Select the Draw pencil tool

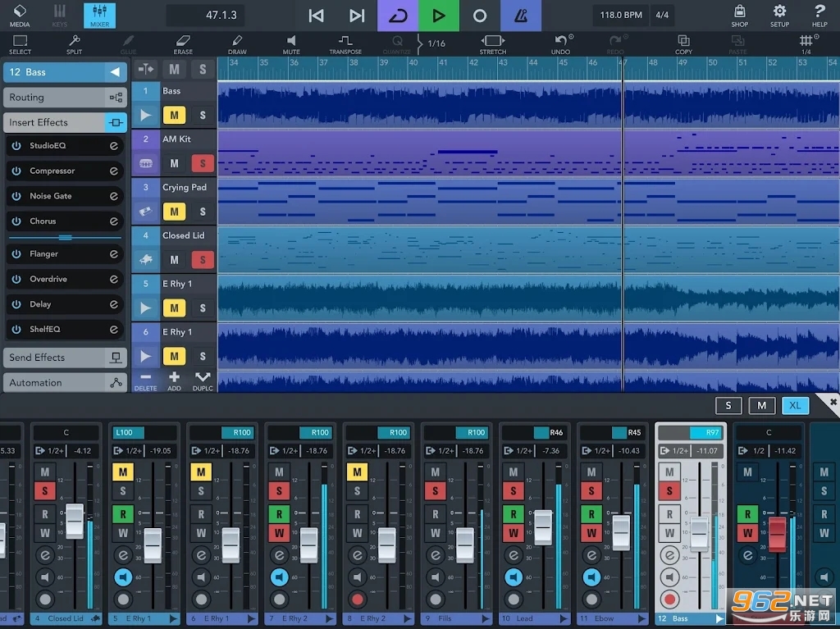(x=237, y=44)
